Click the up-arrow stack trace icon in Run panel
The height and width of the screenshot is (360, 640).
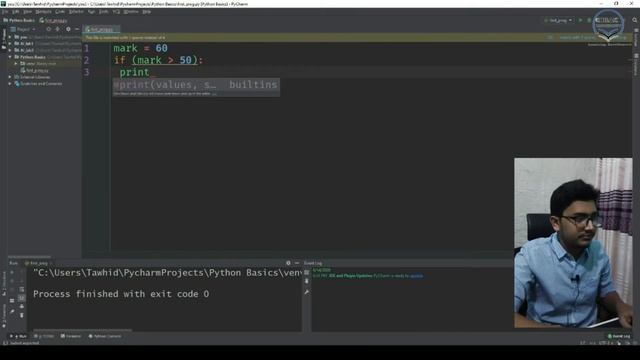(22, 272)
